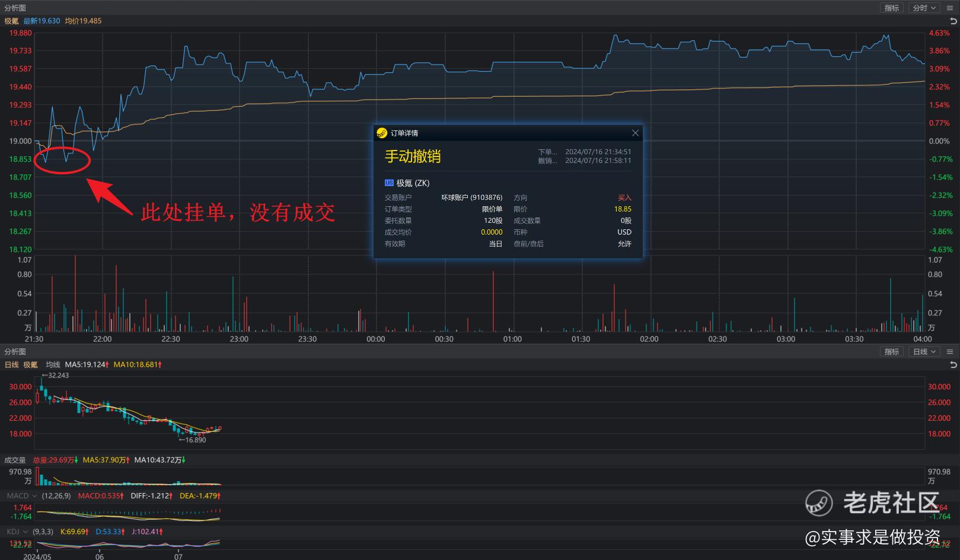Click the 00:00 time axis label
Image resolution: width=960 pixels, height=560 pixels.
pos(375,339)
